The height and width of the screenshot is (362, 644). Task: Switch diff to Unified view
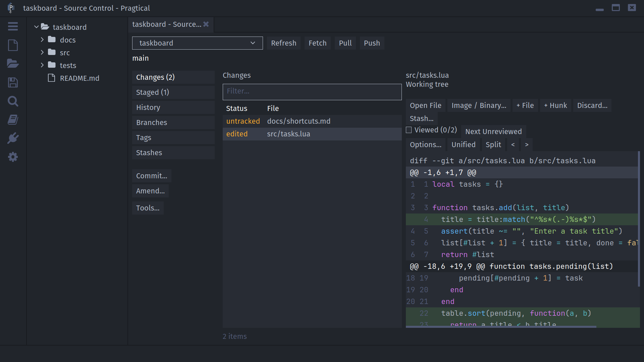pyautogui.click(x=464, y=144)
